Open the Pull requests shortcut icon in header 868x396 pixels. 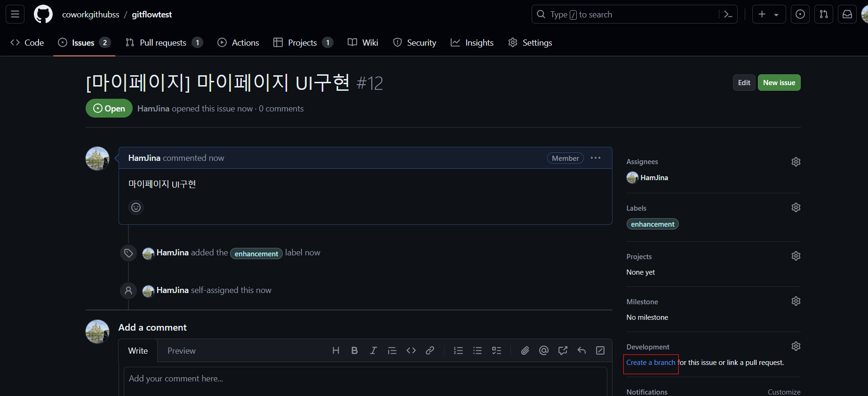(x=824, y=14)
